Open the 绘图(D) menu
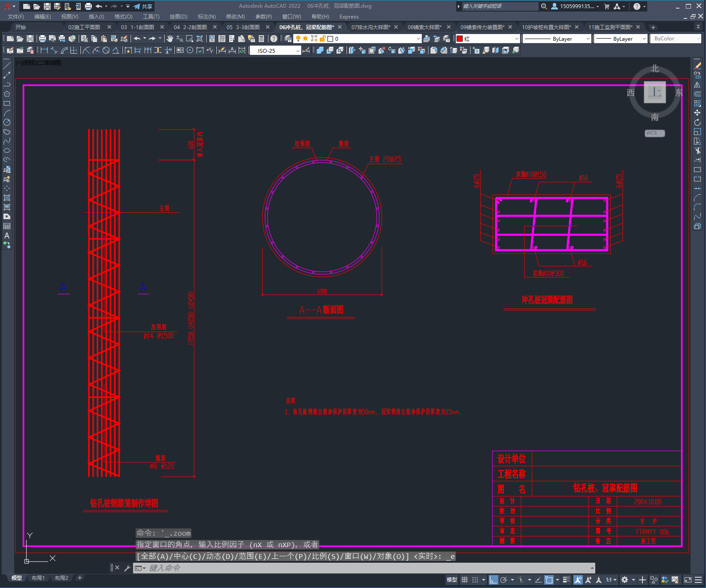 click(x=179, y=17)
